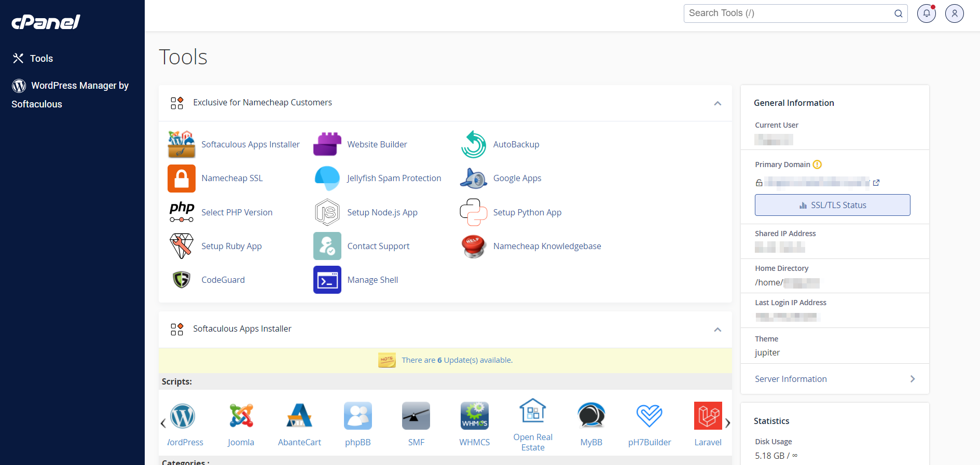Choose the Laravel script icon
The height and width of the screenshot is (465, 980).
click(x=708, y=416)
